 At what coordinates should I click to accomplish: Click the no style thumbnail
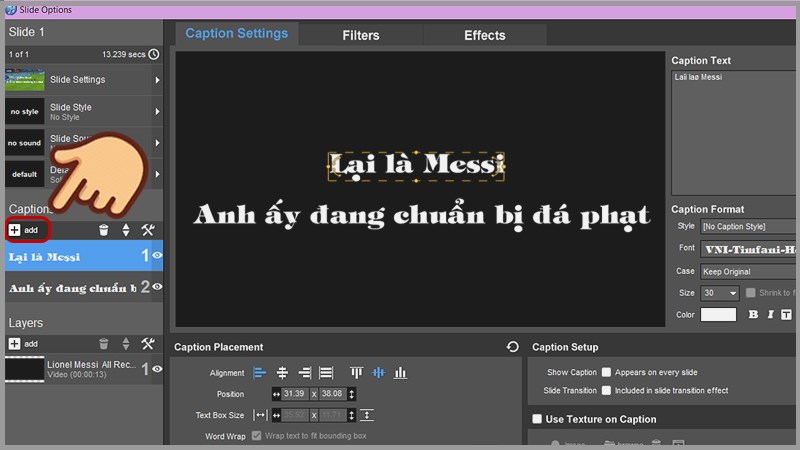pos(24,111)
